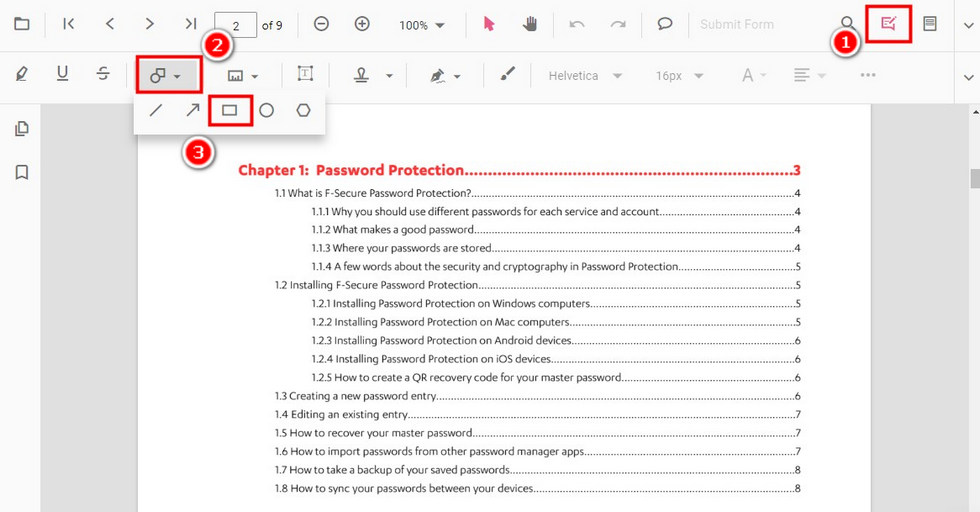Viewport: 980px width, 512px height.
Task: Select the strikethrough annotation tool
Action: click(103, 74)
